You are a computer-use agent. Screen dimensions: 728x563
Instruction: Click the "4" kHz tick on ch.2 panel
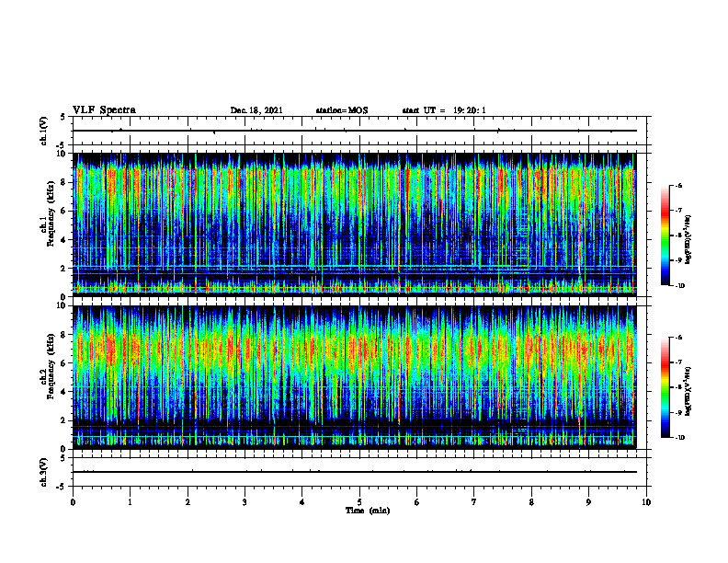64,392
